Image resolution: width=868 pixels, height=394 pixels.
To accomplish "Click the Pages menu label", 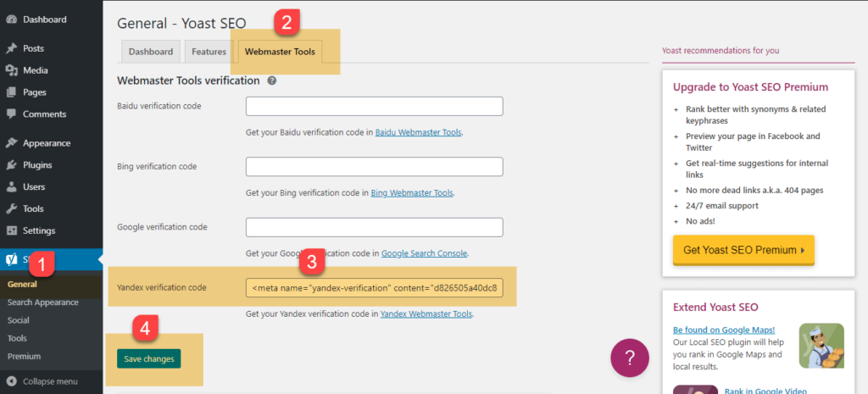I will click(34, 92).
